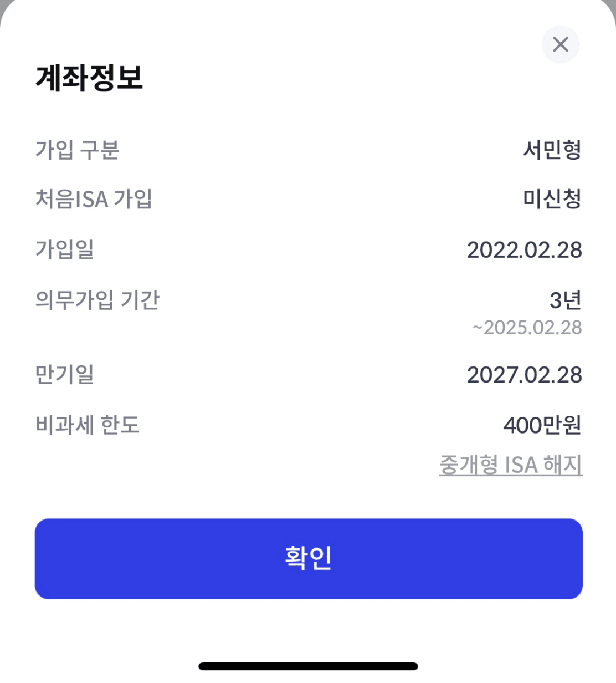Dismiss the sheet via the gray backdrop corner
Screen dimensions: 616x683
3,4
